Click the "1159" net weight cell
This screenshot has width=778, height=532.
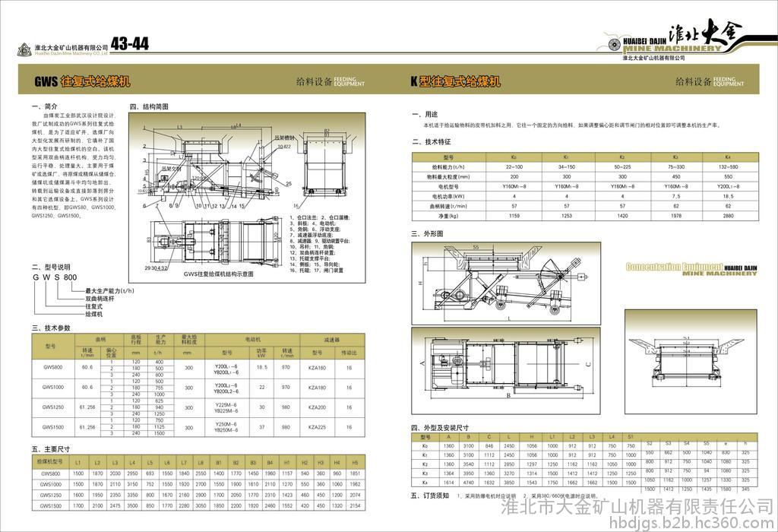pyautogui.click(x=514, y=216)
